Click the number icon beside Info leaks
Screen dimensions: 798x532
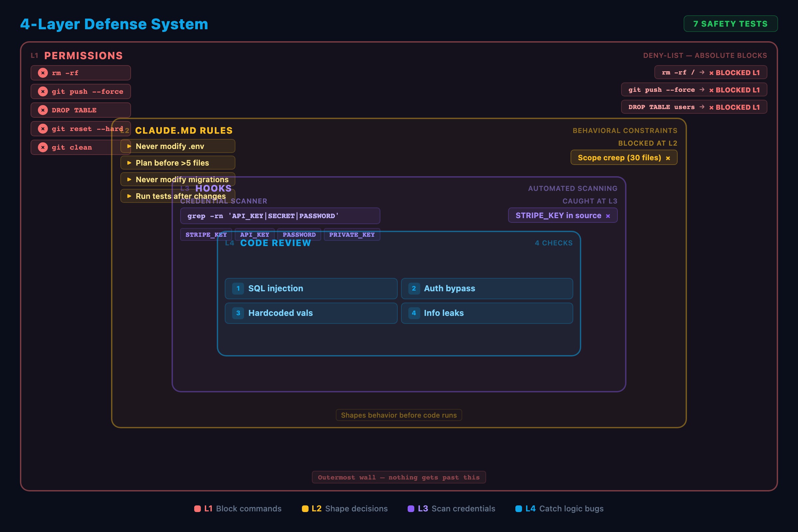point(414,313)
